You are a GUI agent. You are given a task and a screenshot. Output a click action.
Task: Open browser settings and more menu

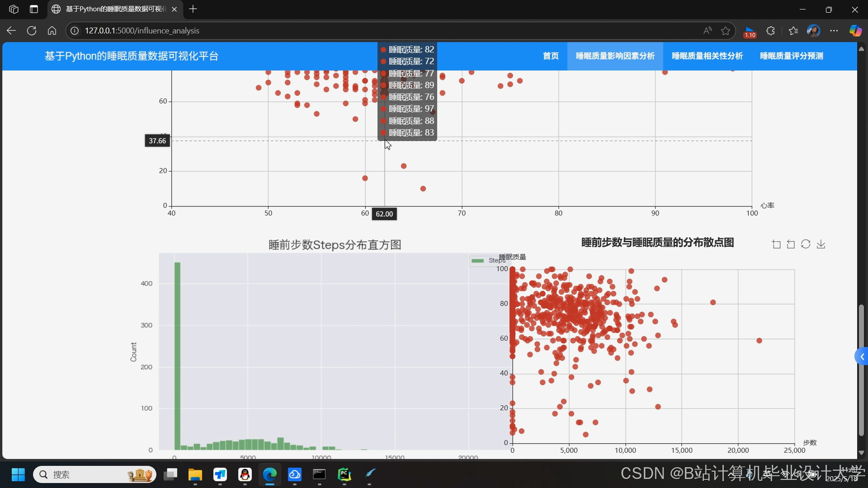tap(834, 31)
